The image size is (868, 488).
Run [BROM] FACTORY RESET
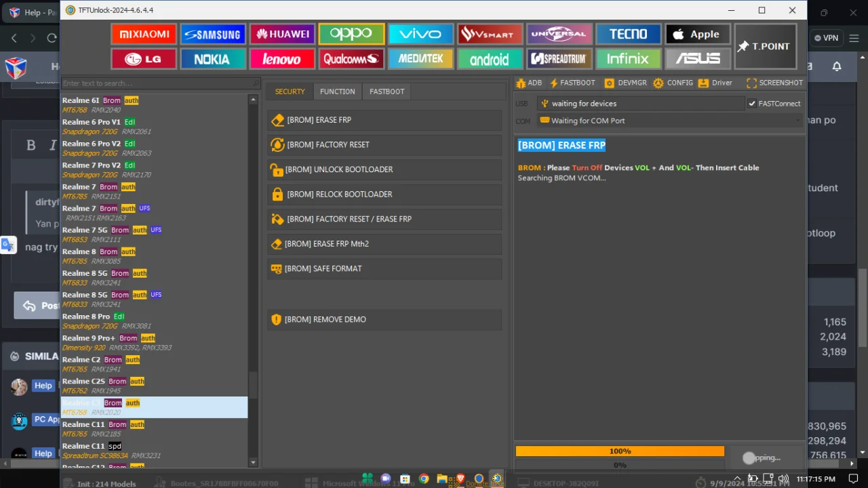(x=384, y=145)
